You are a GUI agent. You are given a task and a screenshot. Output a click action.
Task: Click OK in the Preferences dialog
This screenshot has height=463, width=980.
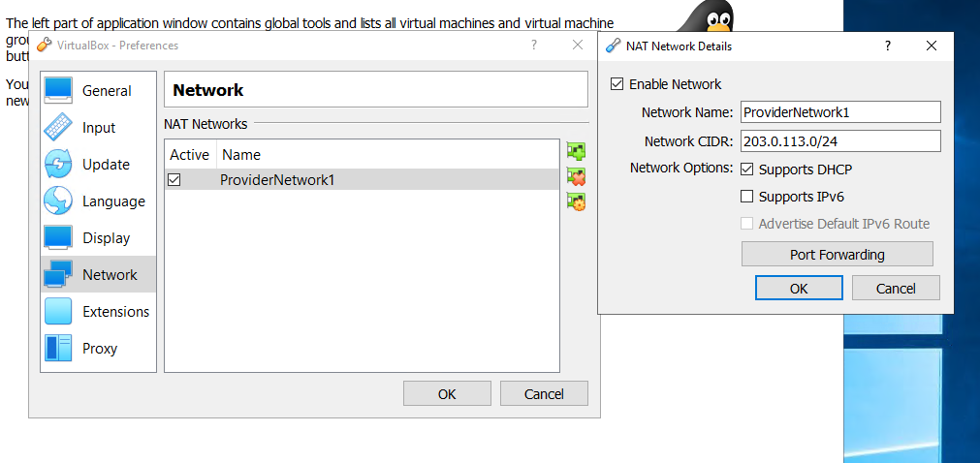click(x=447, y=393)
